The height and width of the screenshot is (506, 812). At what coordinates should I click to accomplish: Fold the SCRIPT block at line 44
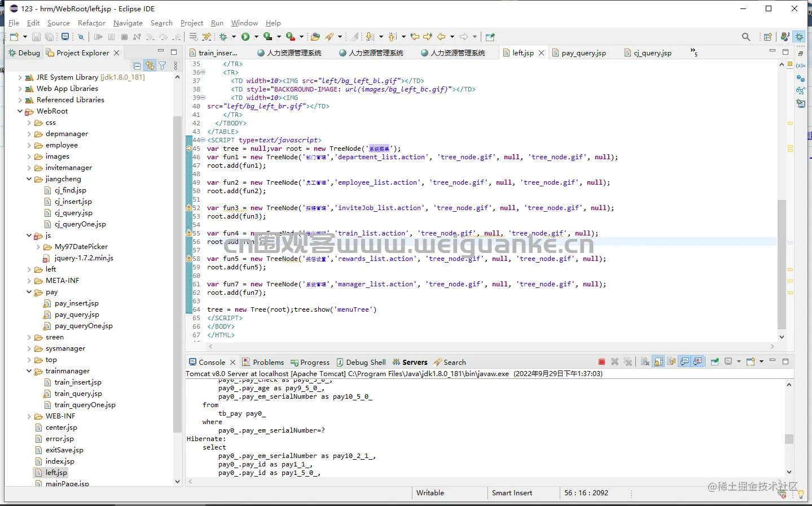pyautogui.click(x=203, y=140)
